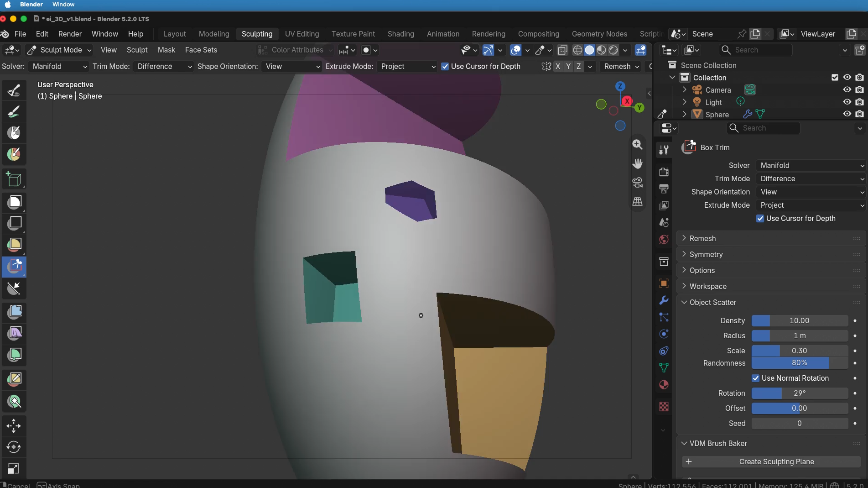Select the Rotate transform tool

(14, 447)
